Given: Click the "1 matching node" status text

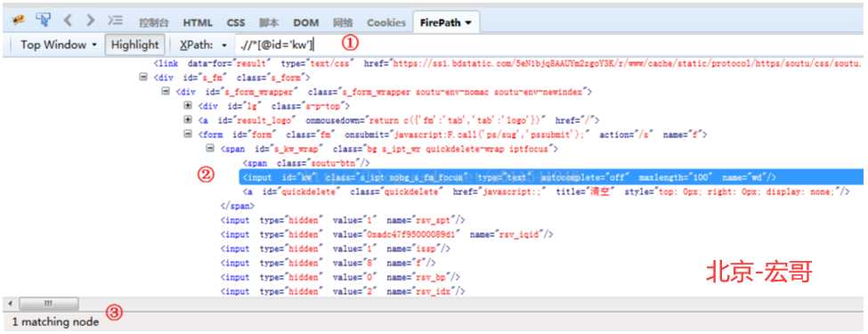Looking at the screenshot, I should coord(56,322).
